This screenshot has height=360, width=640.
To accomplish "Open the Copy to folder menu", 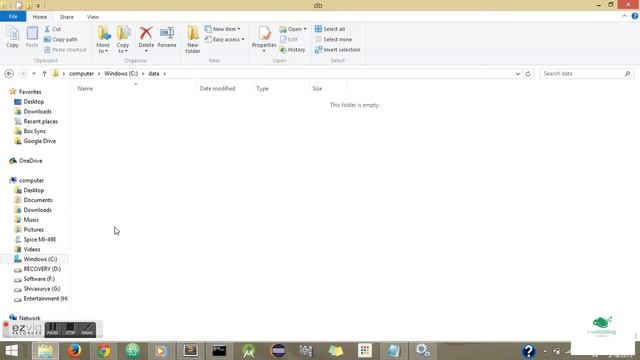I will tap(123, 39).
